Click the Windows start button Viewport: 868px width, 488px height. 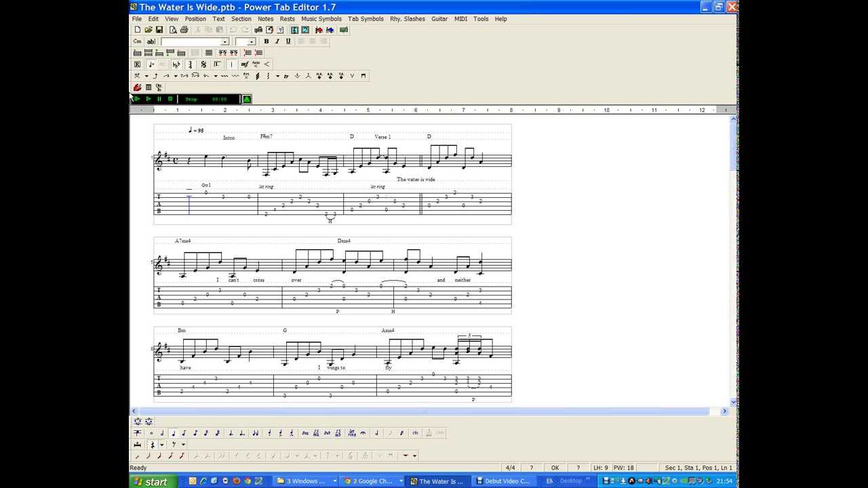tap(153, 481)
